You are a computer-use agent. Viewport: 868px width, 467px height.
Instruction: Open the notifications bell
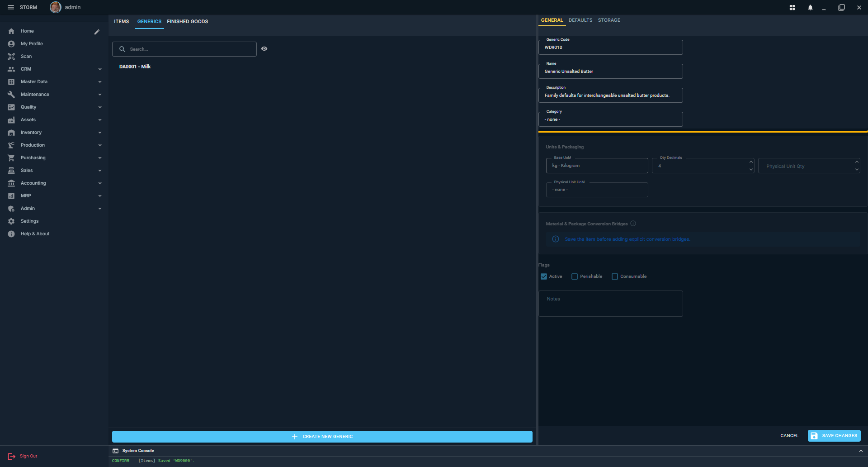pos(810,8)
